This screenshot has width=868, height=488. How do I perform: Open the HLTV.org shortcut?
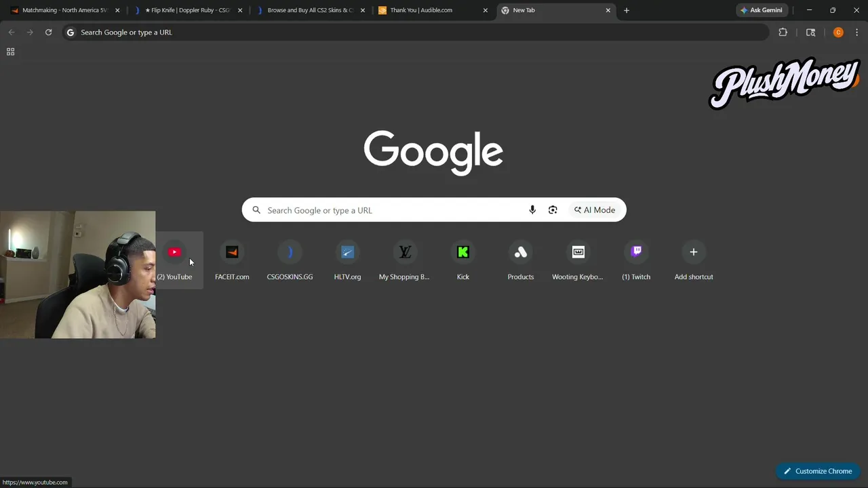(x=347, y=260)
